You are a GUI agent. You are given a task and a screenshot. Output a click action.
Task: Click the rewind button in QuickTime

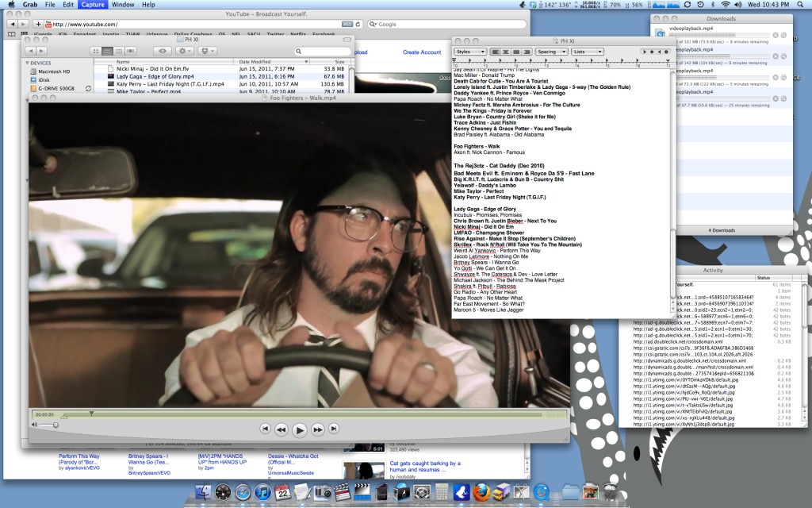tap(282, 429)
